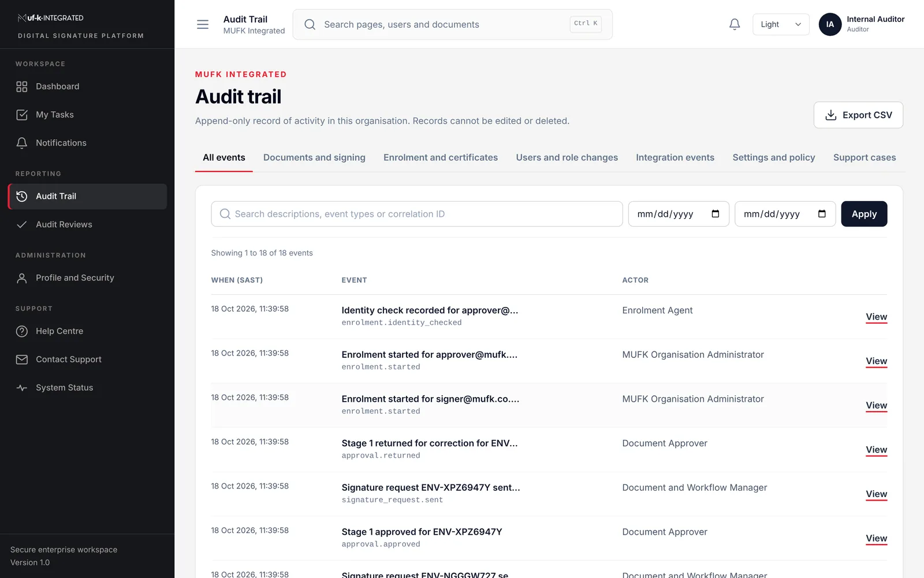Go to My Tasks in sidebar
Image resolution: width=924 pixels, height=578 pixels.
tap(87, 115)
